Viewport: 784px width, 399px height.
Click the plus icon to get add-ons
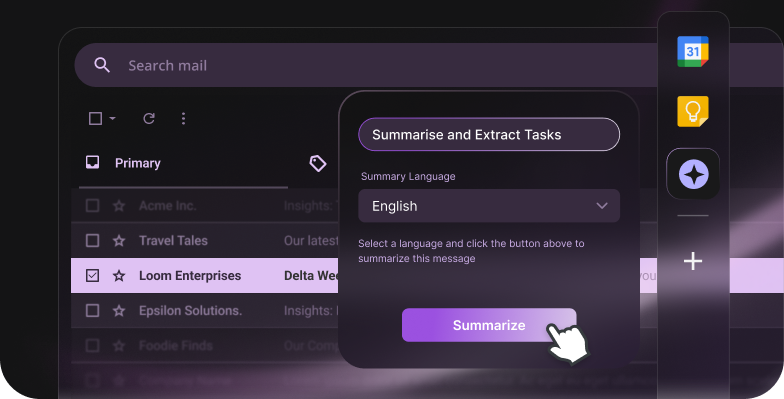[x=693, y=261]
